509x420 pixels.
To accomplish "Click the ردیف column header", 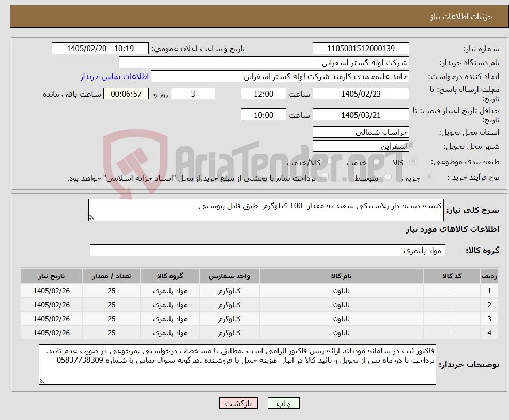I will [x=489, y=276].
